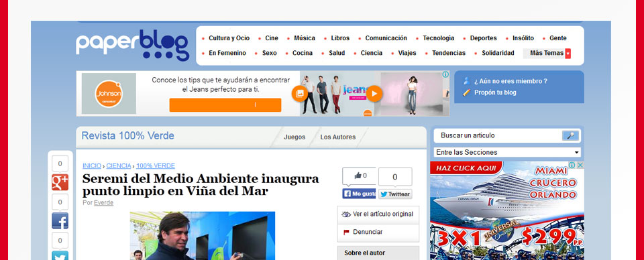Open author Everde's profile link
The width and height of the screenshot is (644, 260).
(x=103, y=202)
